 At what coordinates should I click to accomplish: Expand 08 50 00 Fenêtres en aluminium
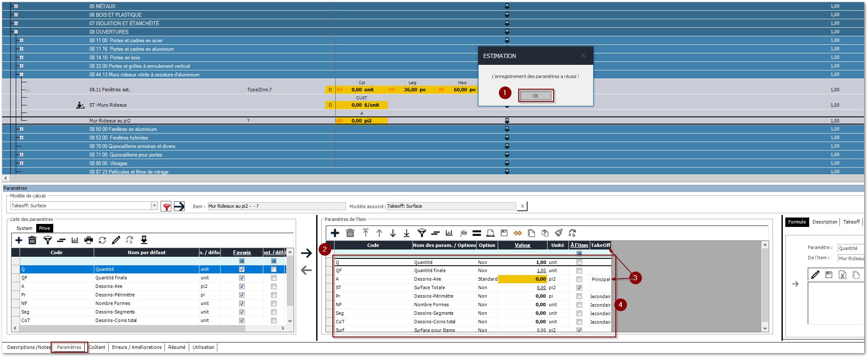(x=21, y=129)
